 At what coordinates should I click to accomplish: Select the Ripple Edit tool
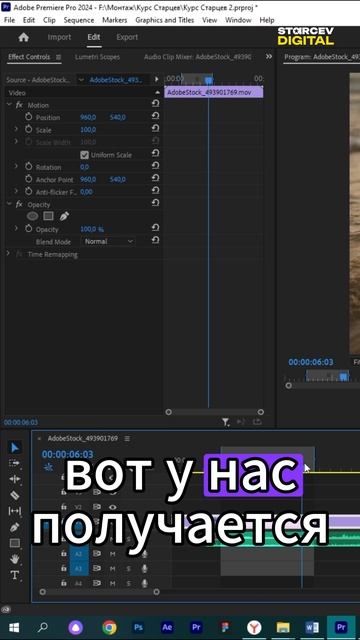coord(15,479)
